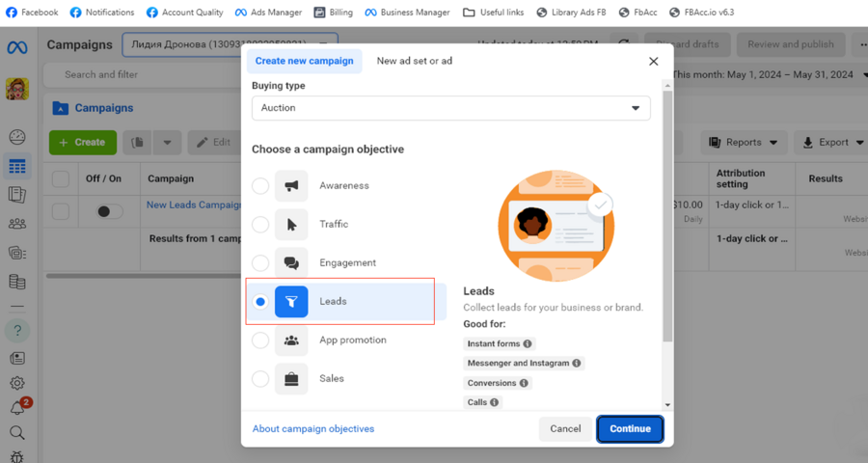The height and width of the screenshot is (463, 868).
Task: Click the duplicate campaign icon button
Action: pos(137,143)
